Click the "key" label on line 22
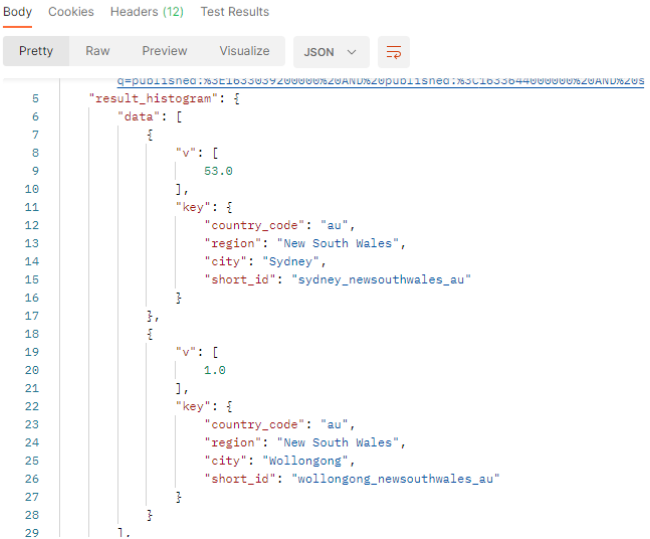Image resolution: width=650 pixels, height=539 pixels. [193, 407]
